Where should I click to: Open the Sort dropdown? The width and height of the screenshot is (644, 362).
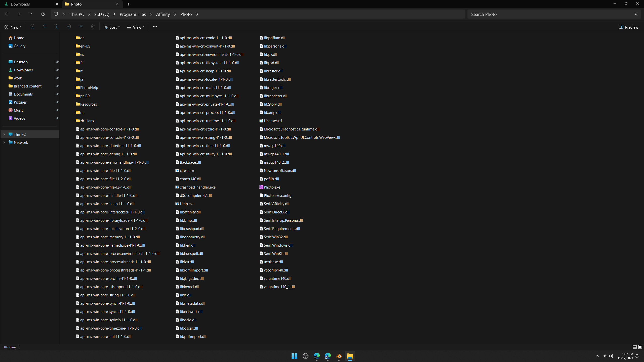click(112, 27)
